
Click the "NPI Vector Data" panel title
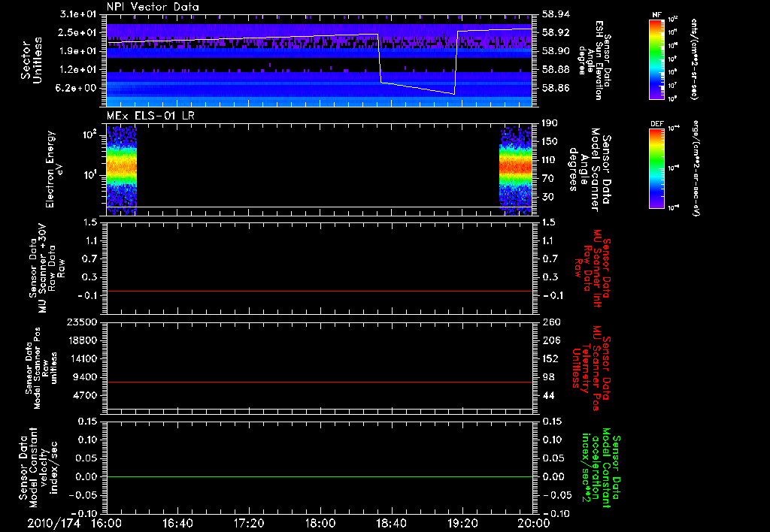[x=153, y=7]
